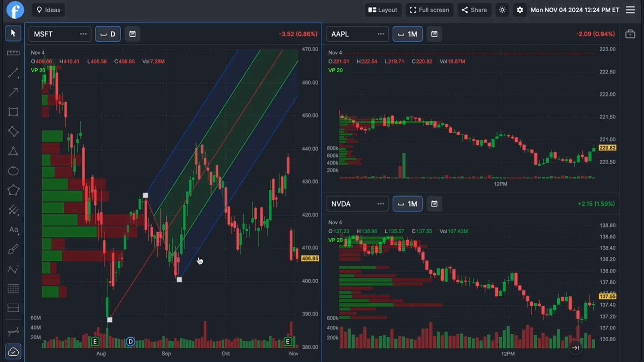Grab the pitchfork lower anchor near 400

click(179, 280)
